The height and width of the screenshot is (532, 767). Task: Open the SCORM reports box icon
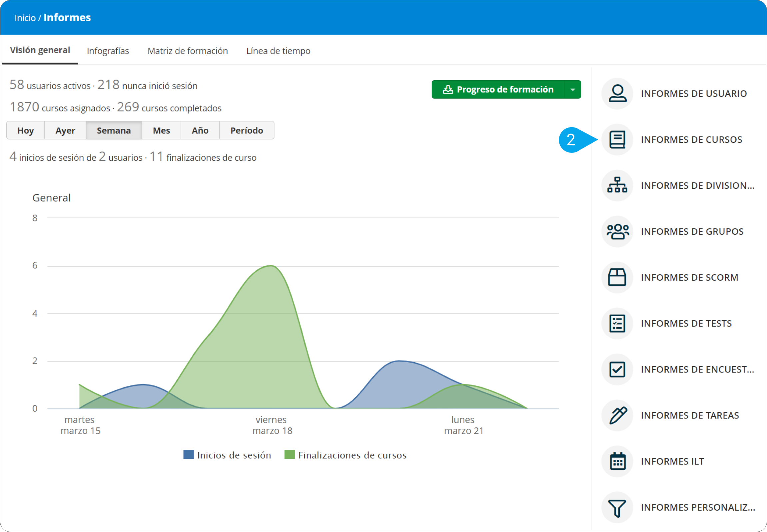tap(617, 278)
